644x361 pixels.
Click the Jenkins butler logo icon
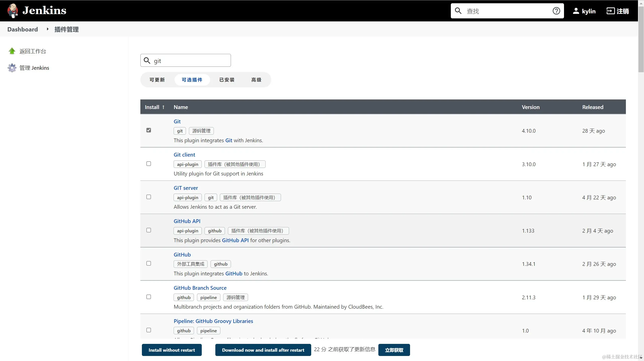13,11
